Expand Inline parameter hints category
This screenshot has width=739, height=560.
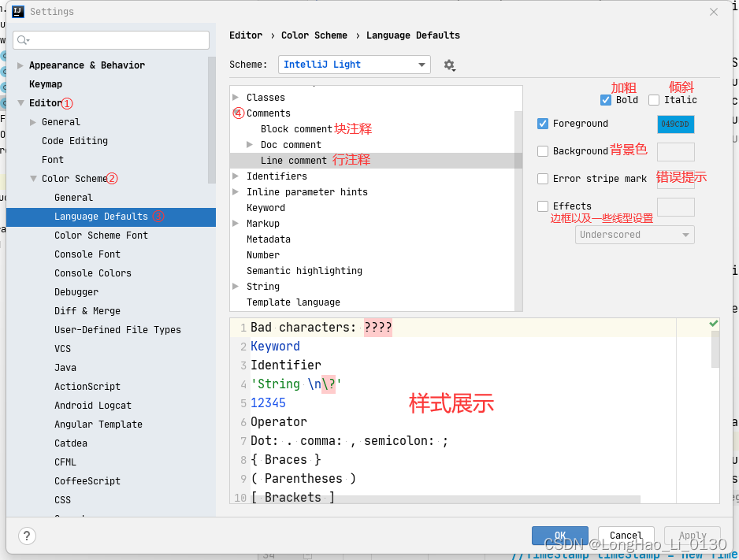pos(236,191)
